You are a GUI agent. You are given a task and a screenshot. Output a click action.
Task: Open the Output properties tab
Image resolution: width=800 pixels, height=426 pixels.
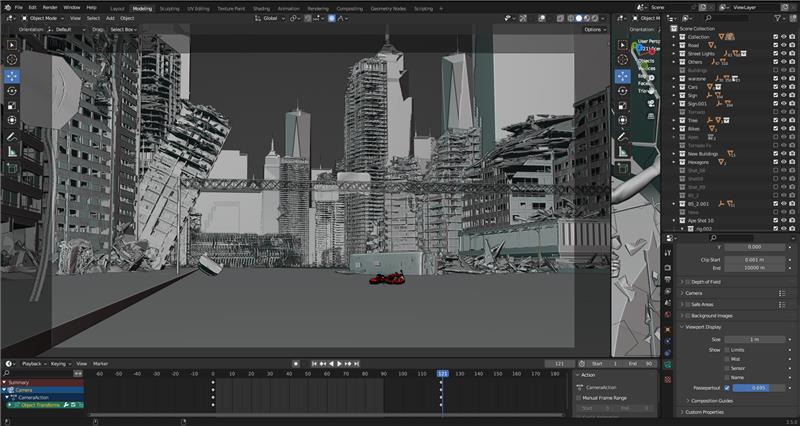[668, 279]
